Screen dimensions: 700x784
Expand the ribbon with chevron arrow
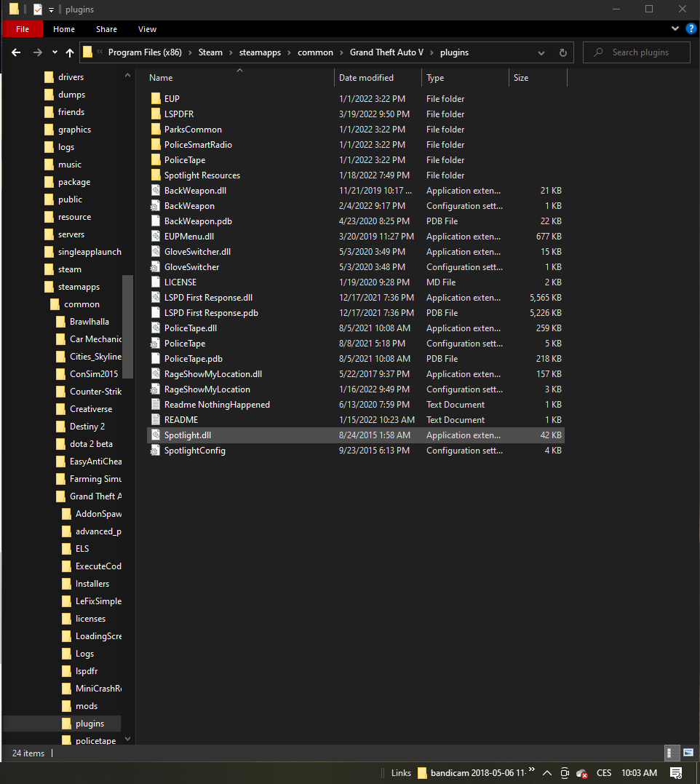675,29
